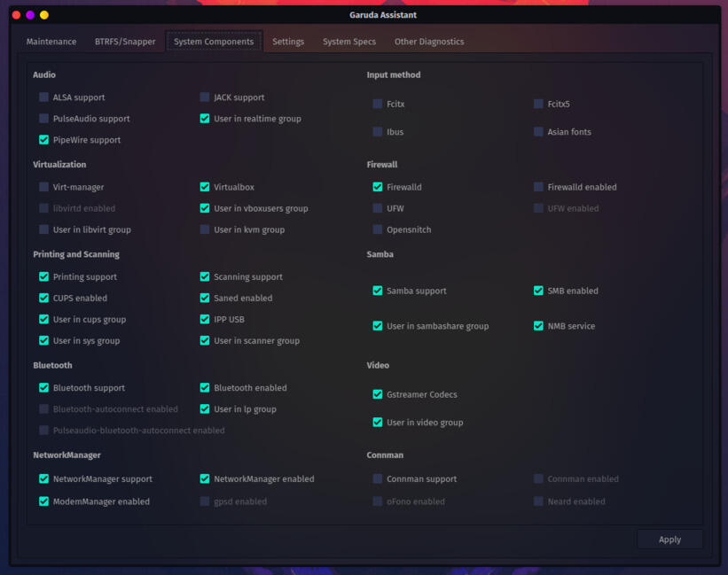The image size is (728, 575).
Task: Uncheck ModemManager enabled
Action: point(43,501)
